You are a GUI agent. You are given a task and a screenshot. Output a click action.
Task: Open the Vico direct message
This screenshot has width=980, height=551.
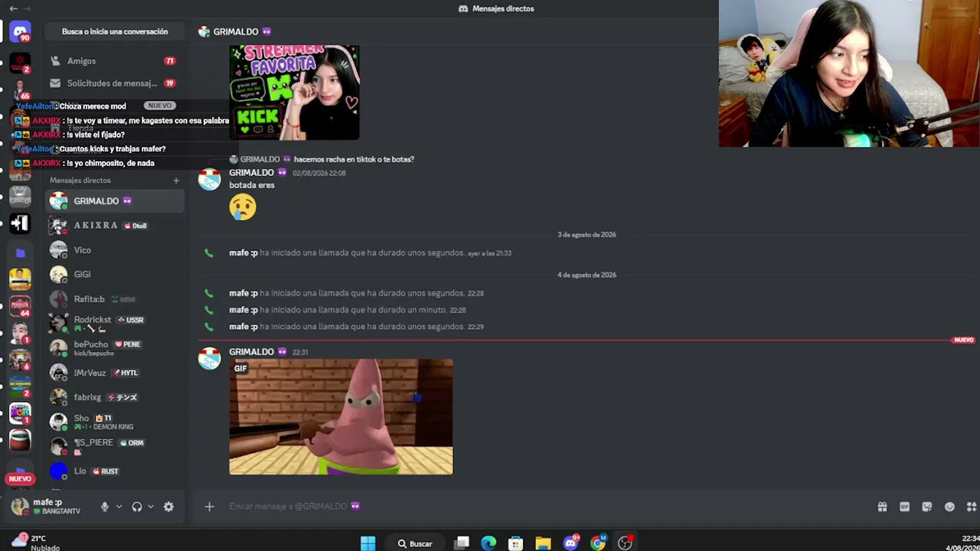click(114, 250)
